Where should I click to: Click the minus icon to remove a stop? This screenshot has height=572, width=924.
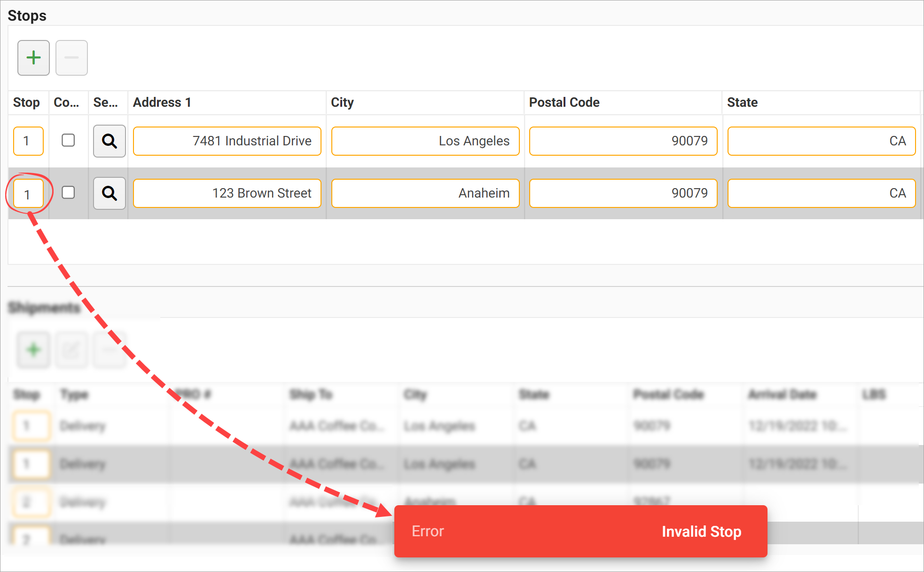click(71, 57)
